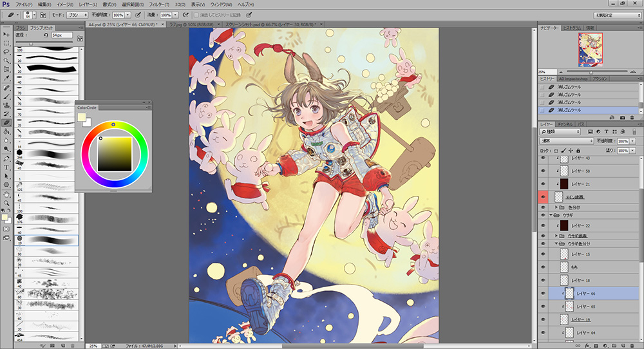This screenshot has height=349, width=644.
Task: Enable erase to history checkbox
Action: [x=196, y=15]
